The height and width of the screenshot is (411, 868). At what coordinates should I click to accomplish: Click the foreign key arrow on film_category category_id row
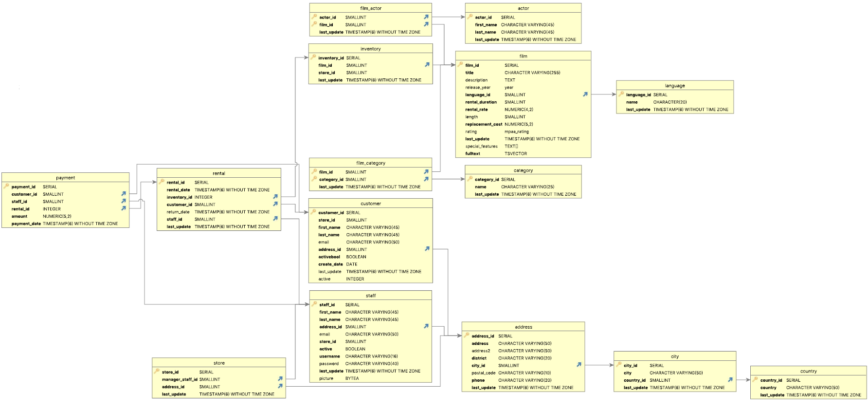(426, 179)
